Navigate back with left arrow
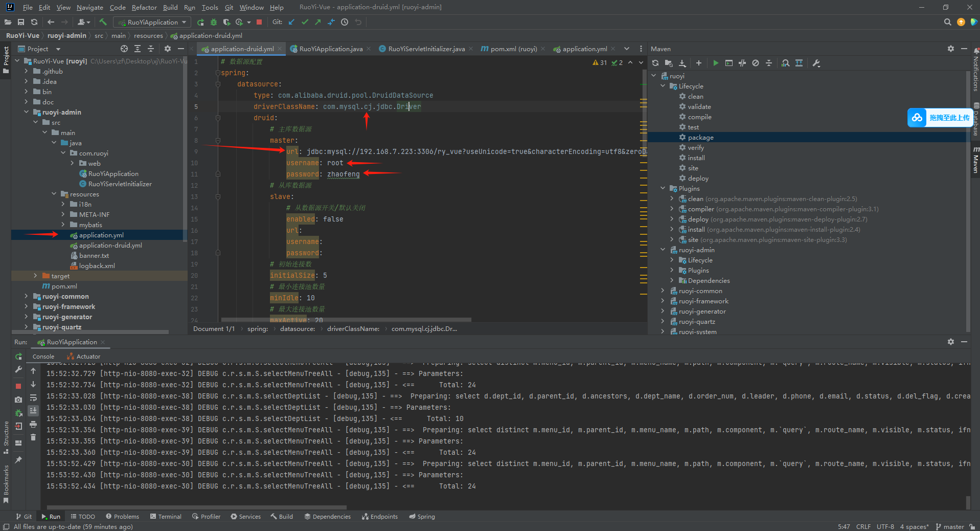 click(x=51, y=22)
